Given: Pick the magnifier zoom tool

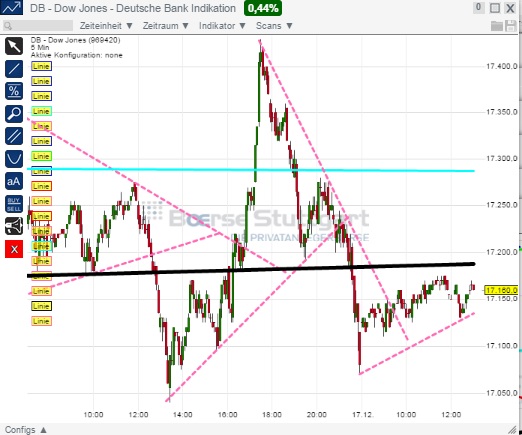Looking at the screenshot, I should pyautogui.click(x=14, y=114).
